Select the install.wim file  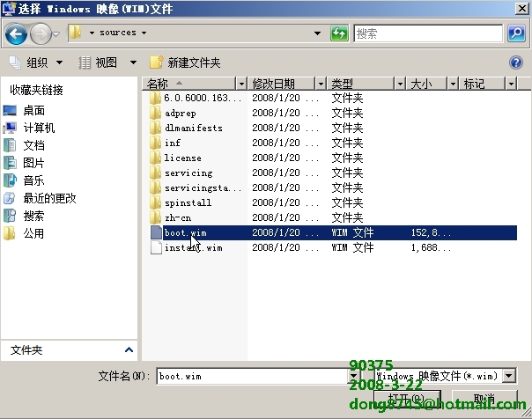click(x=187, y=248)
